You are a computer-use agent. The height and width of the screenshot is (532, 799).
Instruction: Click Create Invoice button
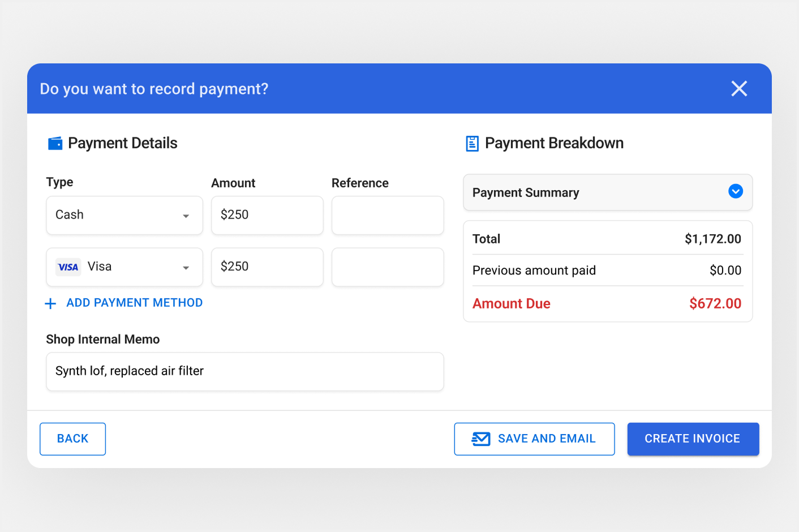(x=693, y=439)
